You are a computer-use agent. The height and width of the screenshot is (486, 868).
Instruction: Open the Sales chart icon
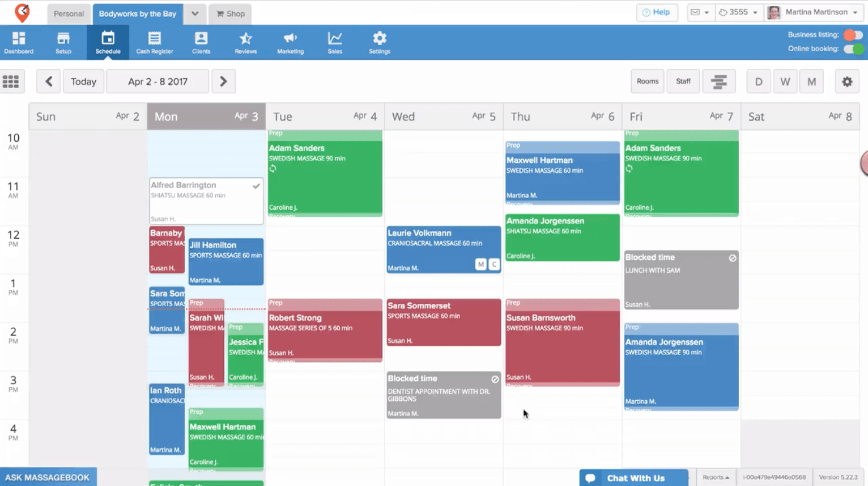[x=335, y=42]
